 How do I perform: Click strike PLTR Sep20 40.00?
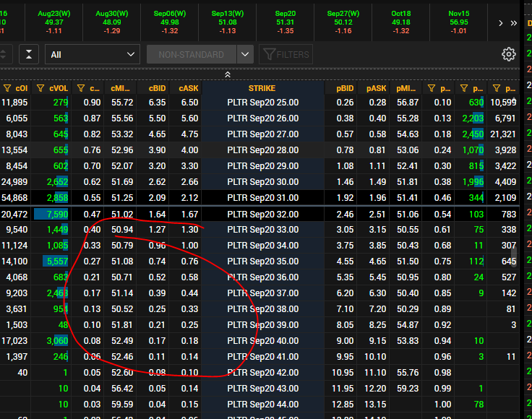click(263, 341)
